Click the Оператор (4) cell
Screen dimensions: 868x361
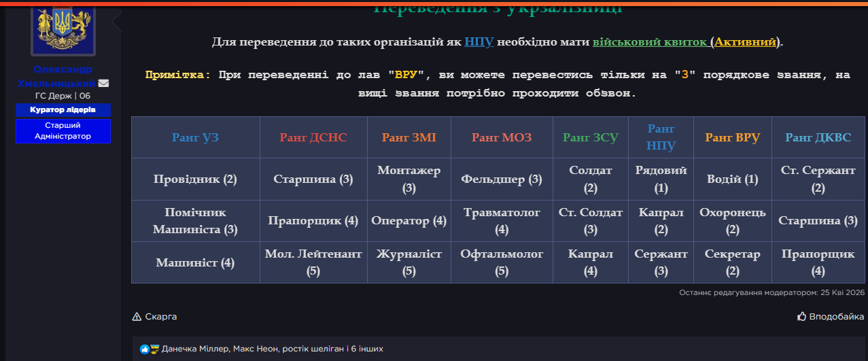(409, 221)
